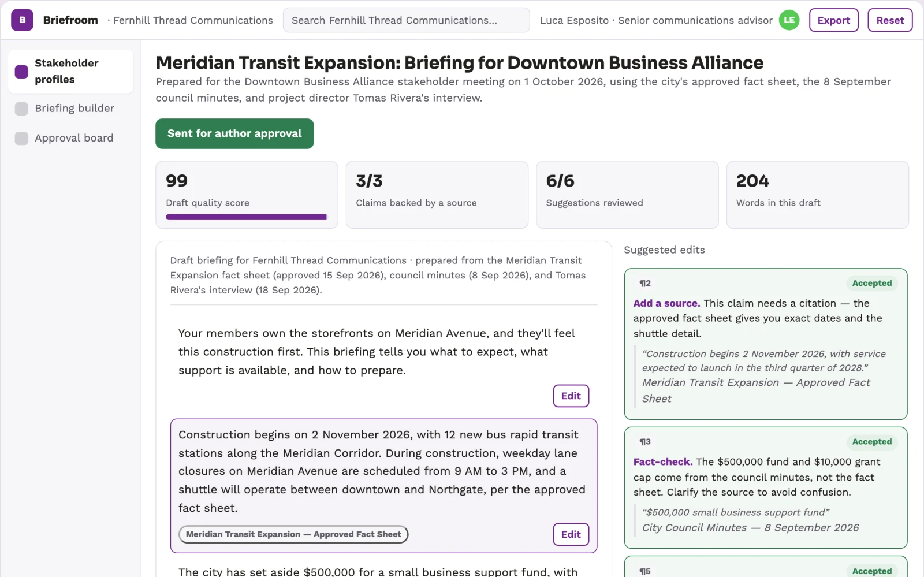Click the Export button
Screen dimensions: 924x577
(x=833, y=20)
